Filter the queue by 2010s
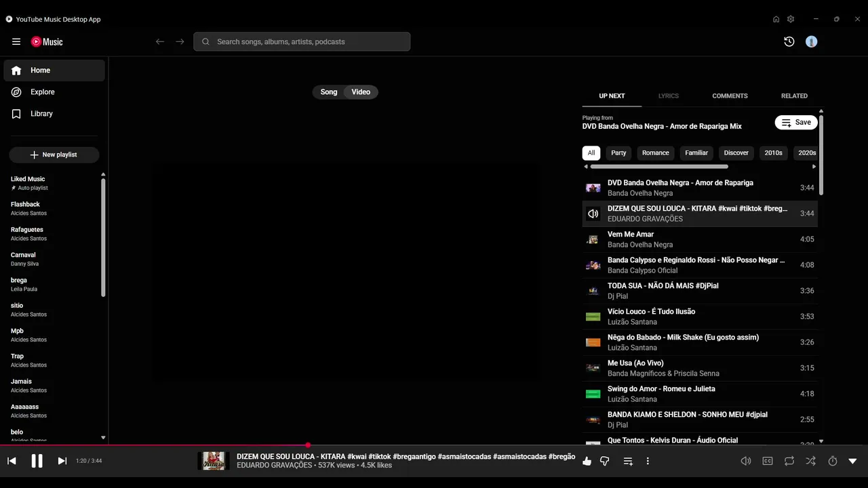This screenshot has height=488, width=868. point(774,152)
